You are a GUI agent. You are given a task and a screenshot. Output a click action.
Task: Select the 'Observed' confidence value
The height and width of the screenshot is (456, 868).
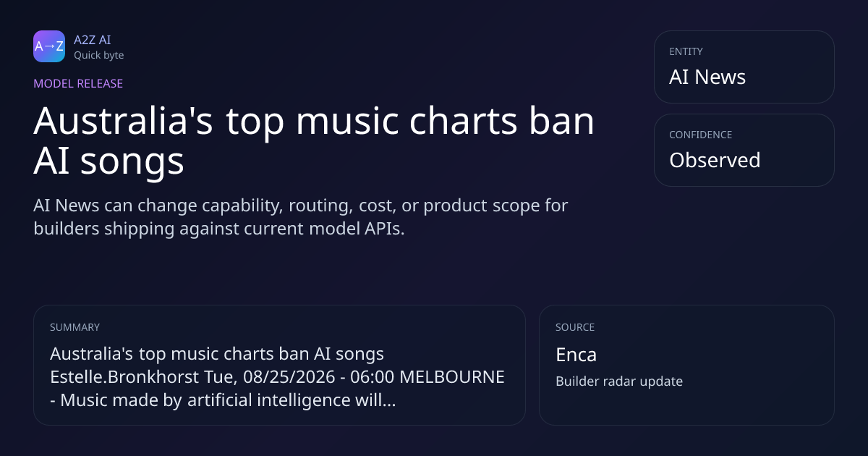point(715,160)
